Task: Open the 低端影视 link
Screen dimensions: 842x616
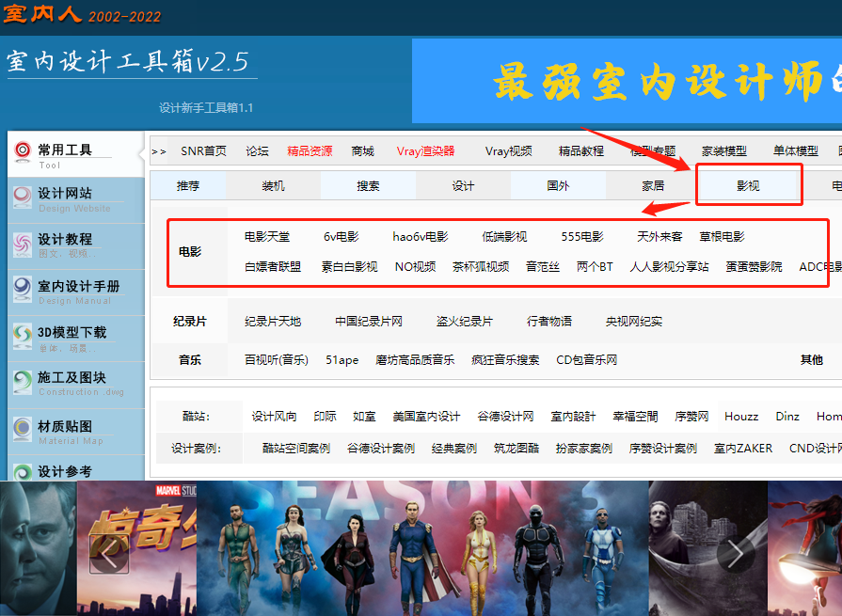Action: (x=504, y=237)
